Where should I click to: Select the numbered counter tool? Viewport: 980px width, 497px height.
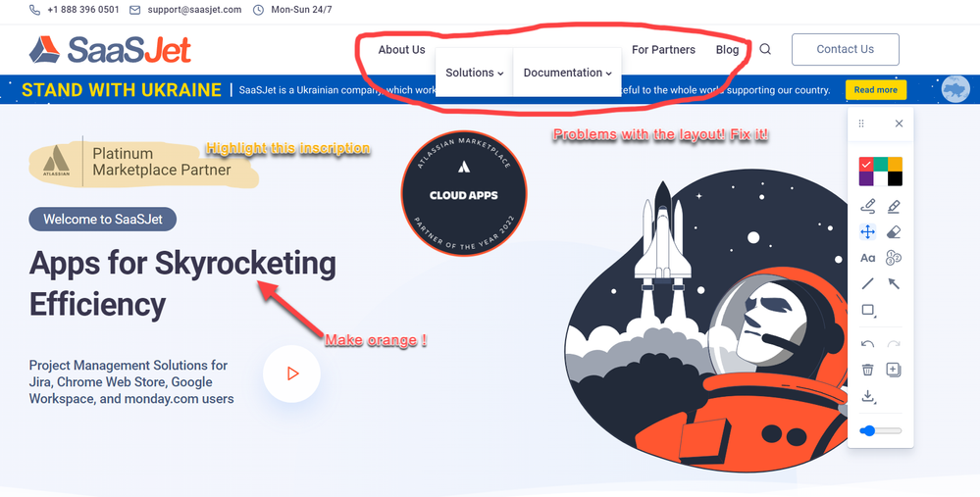894,258
